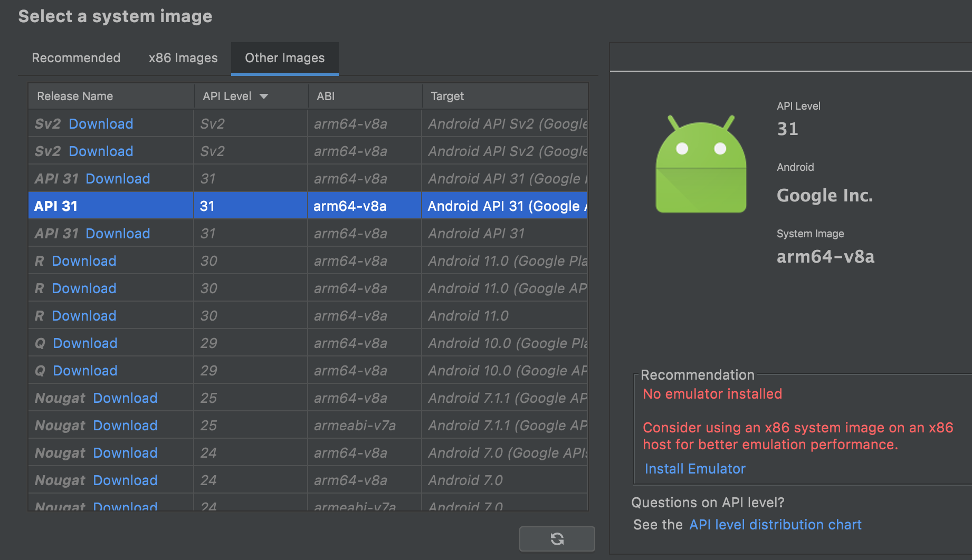Download the Nougat Android 7.1.1 image
This screenshot has height=560, width=972.
(125, 398)
